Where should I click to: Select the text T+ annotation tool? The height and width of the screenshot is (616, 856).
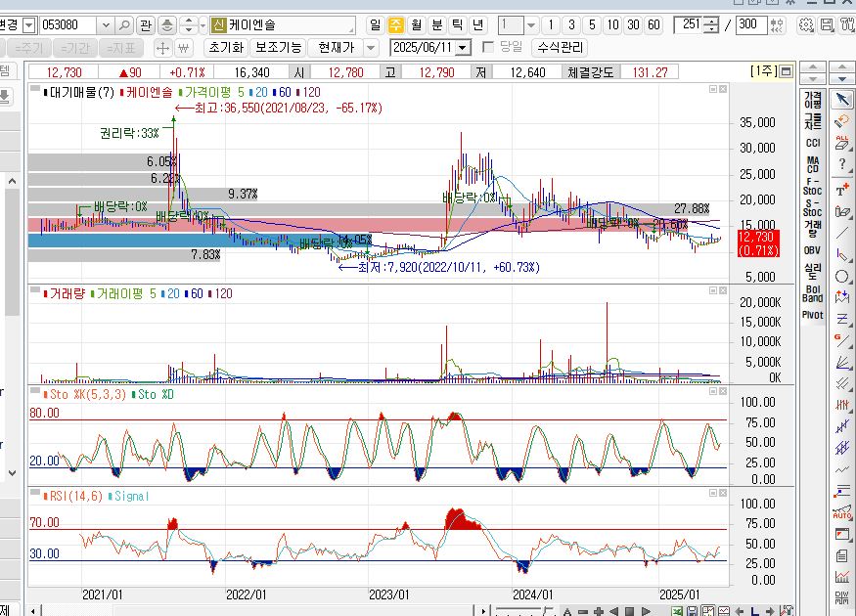[x=842, y=190]
